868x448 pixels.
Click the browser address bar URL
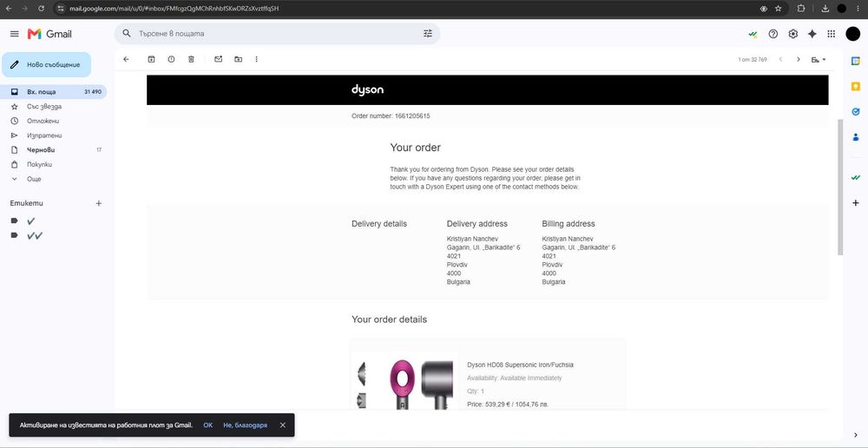pyautogui.click(x=174, y=9)
